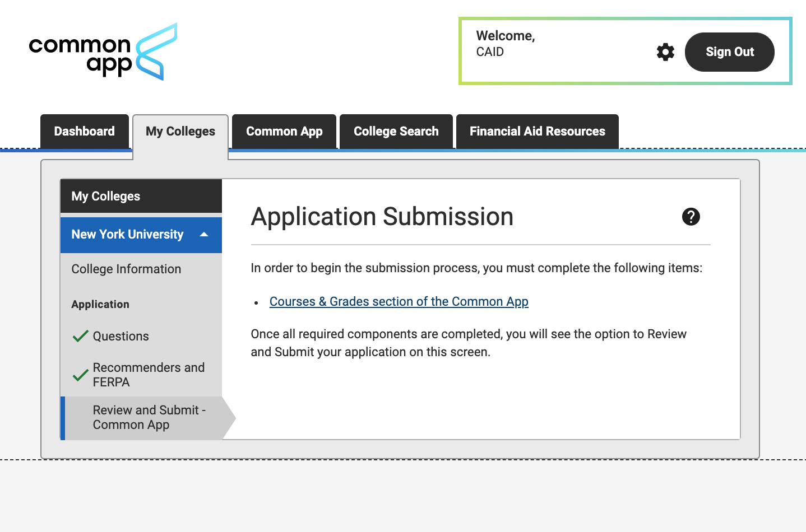This screenshot has height=532, width=806.
Task: Open the Questions section for NYU
Action: click(121, 336)
